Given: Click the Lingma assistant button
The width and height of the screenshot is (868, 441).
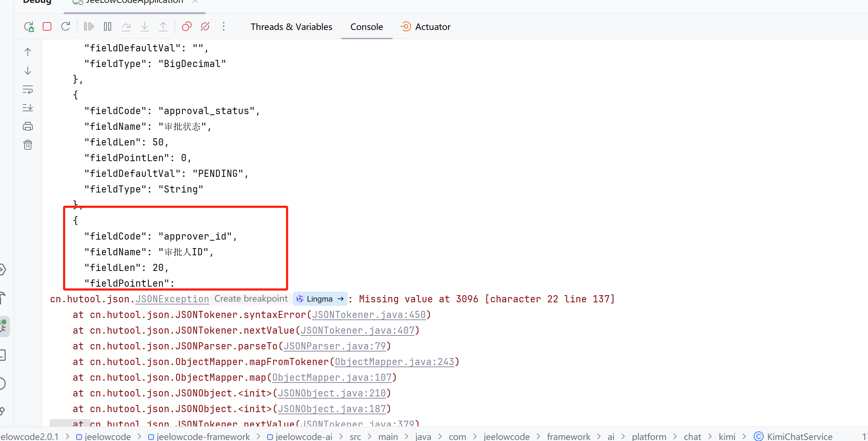Looking at the screenshot, I should [x=320, y=299].
